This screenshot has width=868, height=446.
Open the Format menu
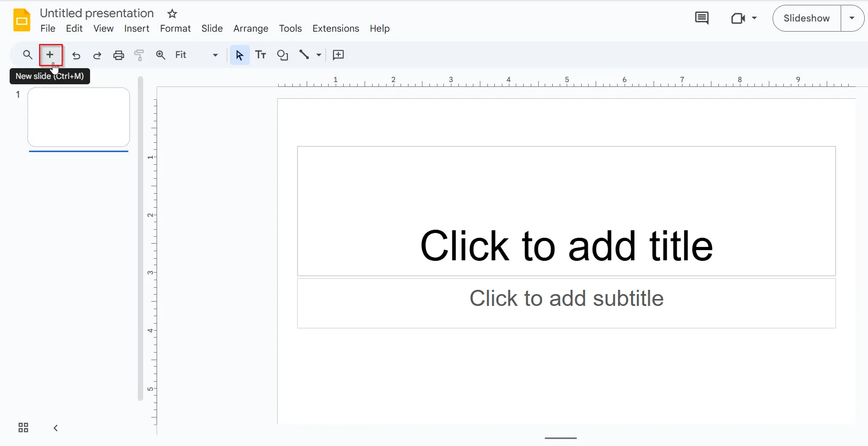point(175,28)
